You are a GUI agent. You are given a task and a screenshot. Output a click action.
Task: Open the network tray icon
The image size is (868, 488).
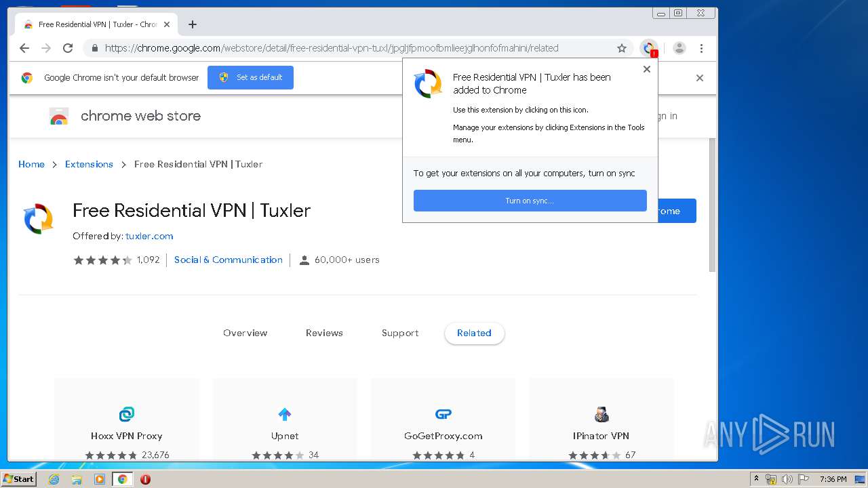[771, 479]
